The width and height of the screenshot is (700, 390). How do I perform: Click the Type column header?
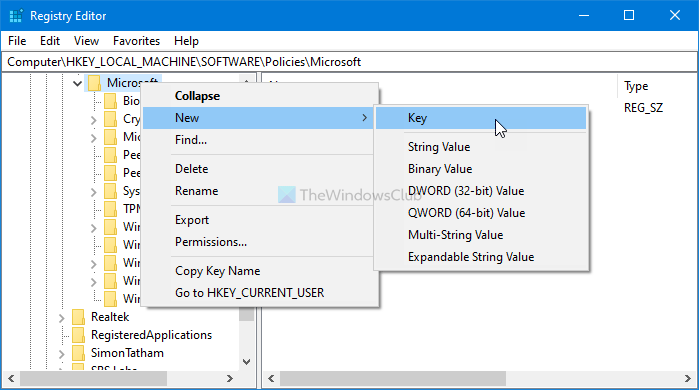click(x=636, y=86)
